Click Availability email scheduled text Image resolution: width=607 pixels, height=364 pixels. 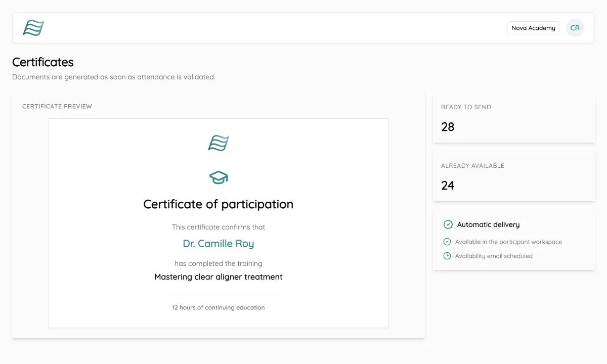[494, 256]
